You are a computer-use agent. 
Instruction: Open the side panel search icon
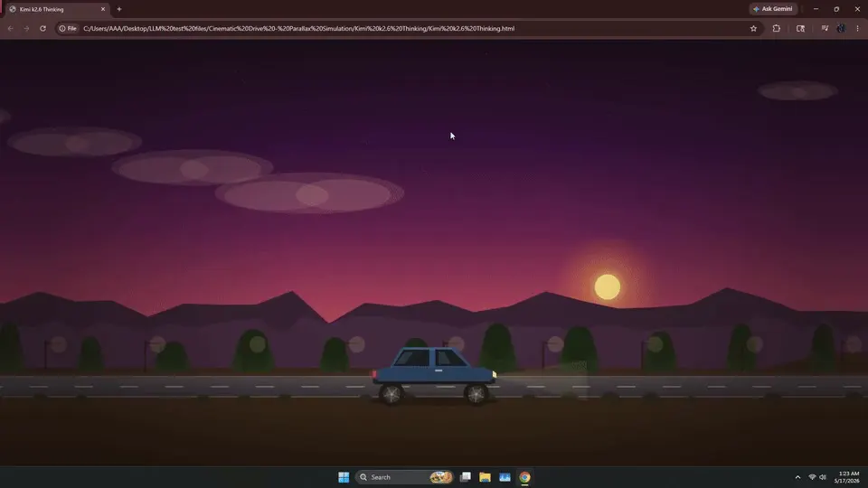[x=800, y=28]
